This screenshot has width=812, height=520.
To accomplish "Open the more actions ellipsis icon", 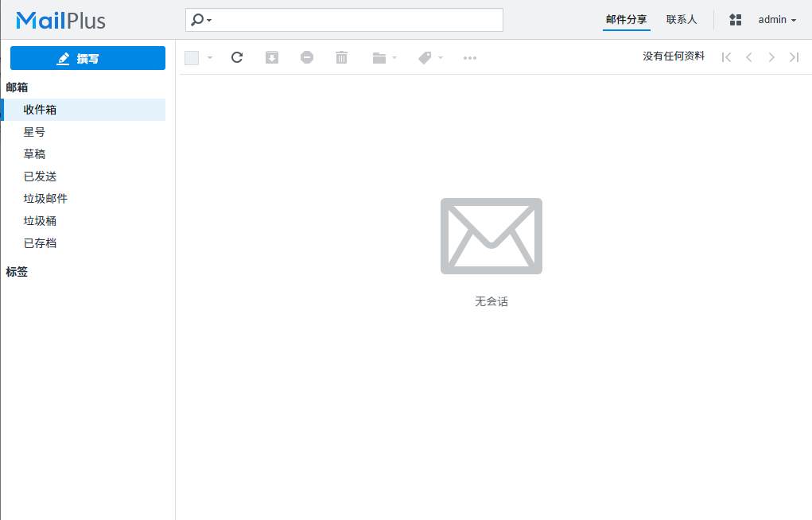I will click(x=470, y=57).
